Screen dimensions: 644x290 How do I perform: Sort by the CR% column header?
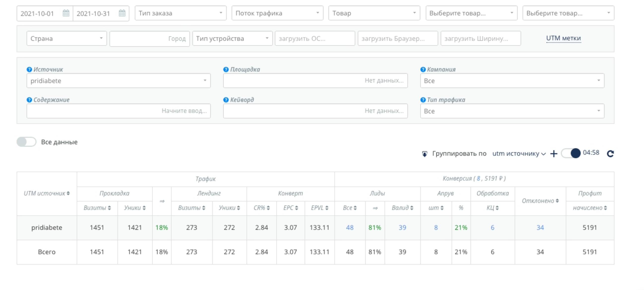[x=261, y=208]
